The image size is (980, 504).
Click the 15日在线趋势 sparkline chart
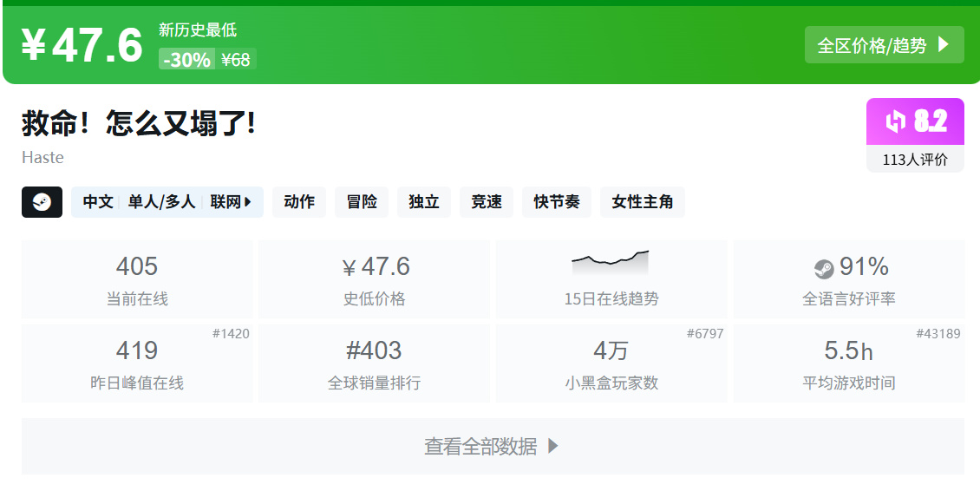point(611,263)
